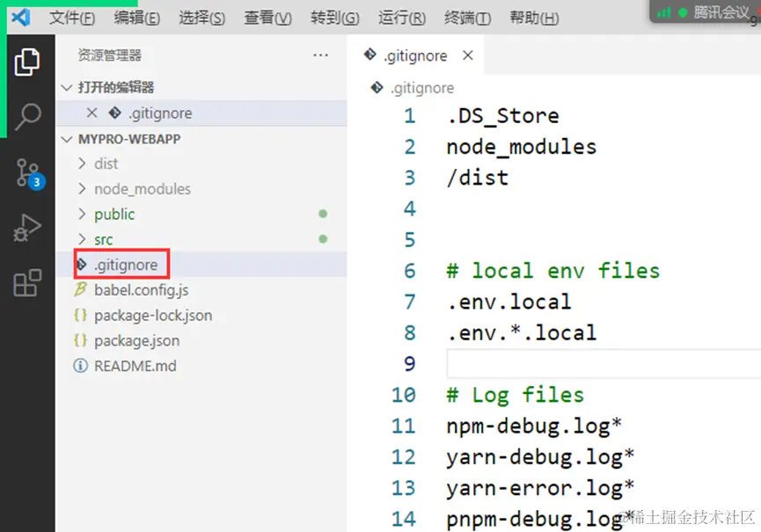Open the Explorer view in activity bar
This screenshot has width=761, height=532.
click(x=27, y=62)
